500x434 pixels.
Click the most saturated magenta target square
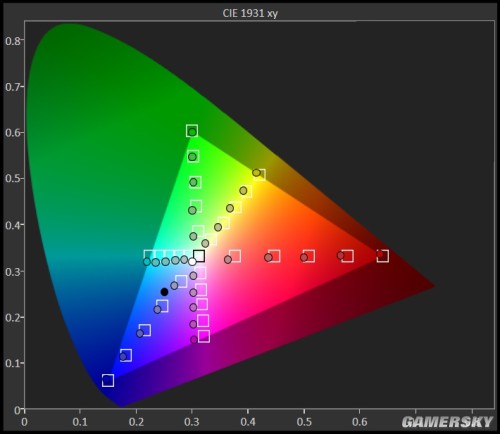tap(204, 337)
